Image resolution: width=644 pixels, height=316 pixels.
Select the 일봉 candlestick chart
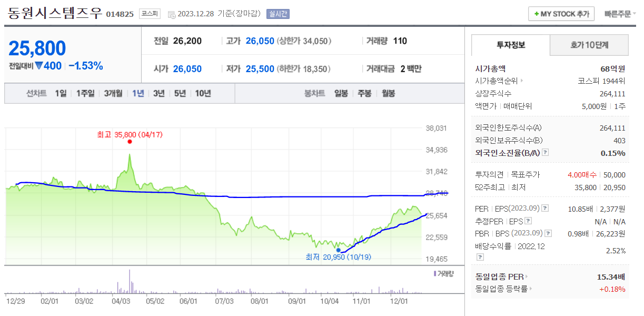(341, 93)
